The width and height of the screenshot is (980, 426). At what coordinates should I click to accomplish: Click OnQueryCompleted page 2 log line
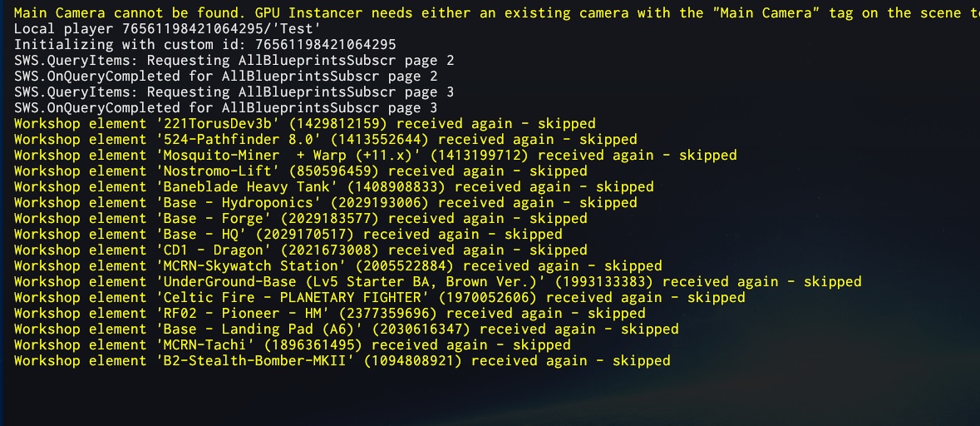[x=225, y=77]
